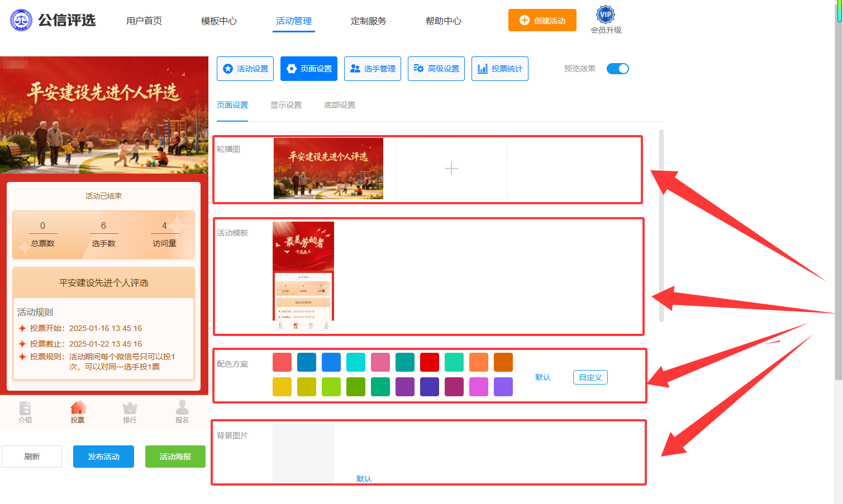Select the dark purple color swatch
Image resolution: width=843 pixels, height=504 pixels.
pos(405,387)
